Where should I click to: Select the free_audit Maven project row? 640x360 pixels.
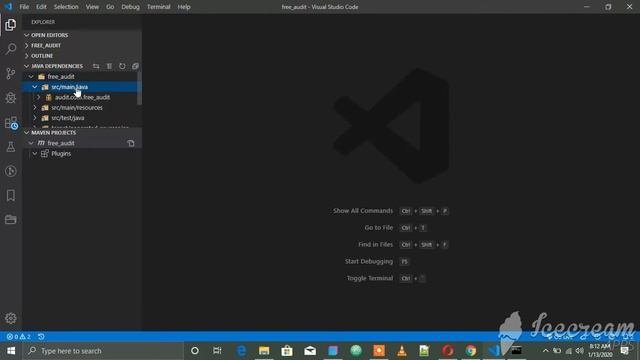[x=82, y=143]
